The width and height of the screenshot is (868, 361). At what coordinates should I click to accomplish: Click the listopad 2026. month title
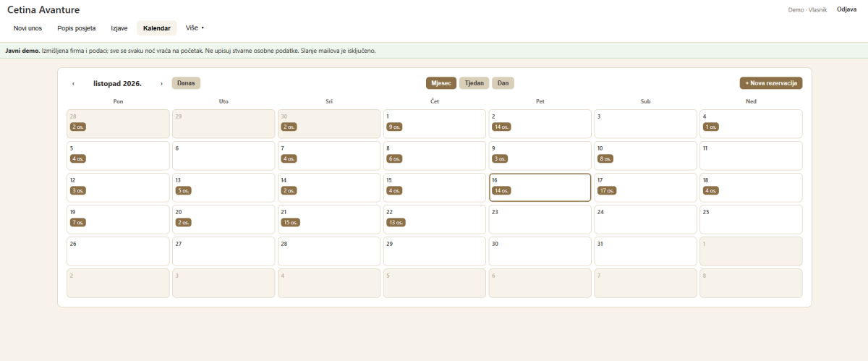[117, 83]
